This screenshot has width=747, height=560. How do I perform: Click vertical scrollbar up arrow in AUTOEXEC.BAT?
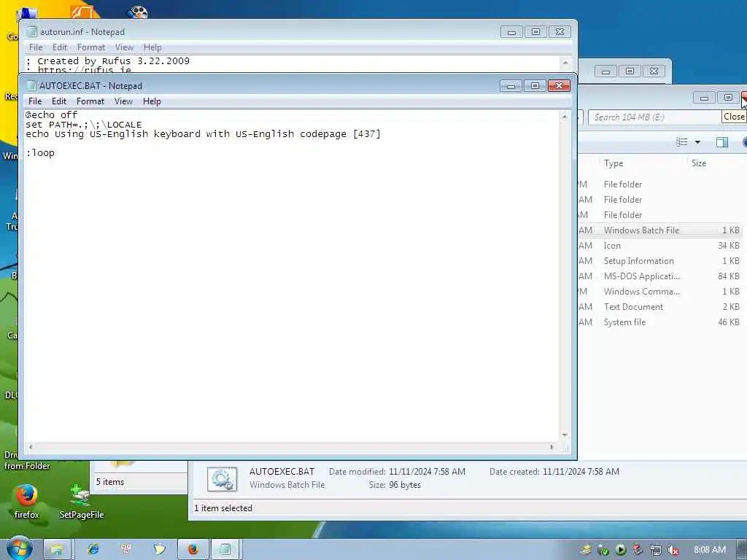point(565,116)
